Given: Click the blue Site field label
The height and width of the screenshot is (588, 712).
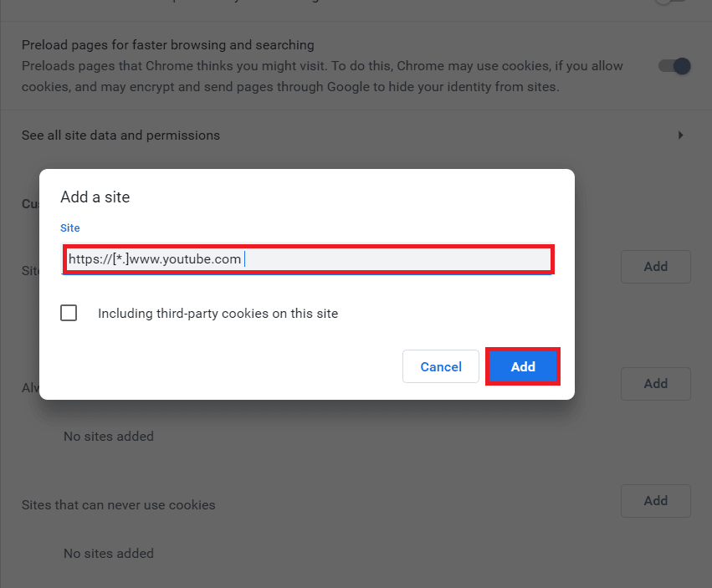Looking at the screenshot, I should tap(70, 228).
